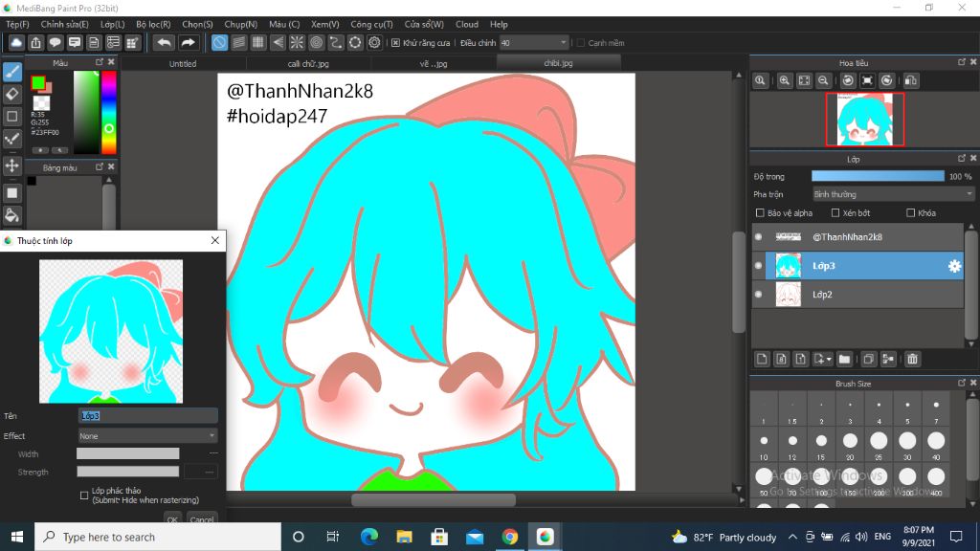Duplicate the selected layer
This screenshot has height=551, width=980.
(868, 360)
